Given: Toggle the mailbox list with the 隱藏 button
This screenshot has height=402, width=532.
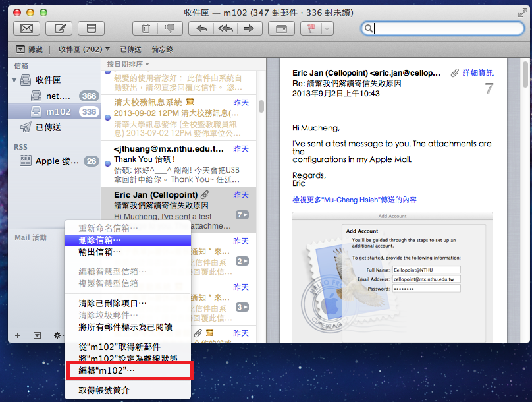Looking at the screenshot, I should point(28,49).
